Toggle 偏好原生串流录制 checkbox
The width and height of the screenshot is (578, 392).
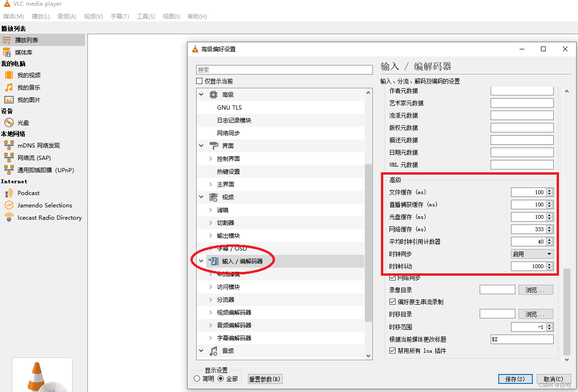point(392,301)
